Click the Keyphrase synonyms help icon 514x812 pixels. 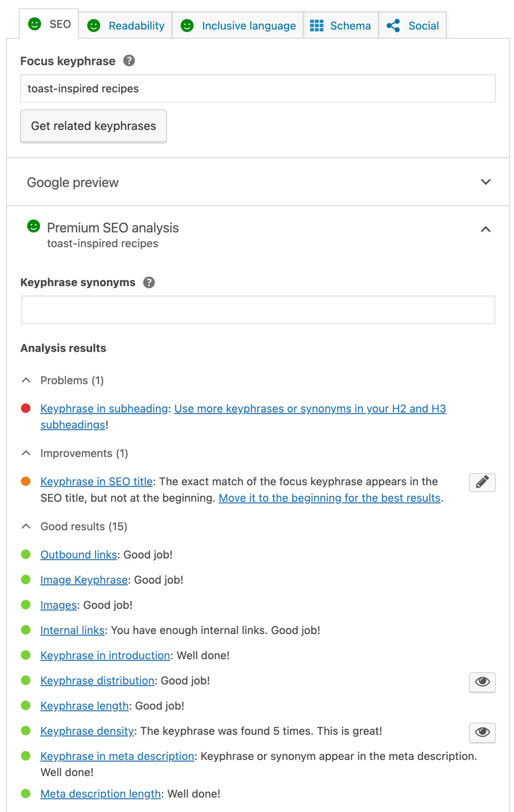tap(149, 283)
